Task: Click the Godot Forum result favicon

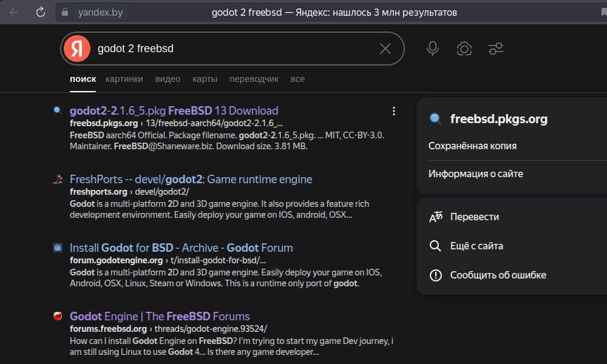Action: point(57,248)
